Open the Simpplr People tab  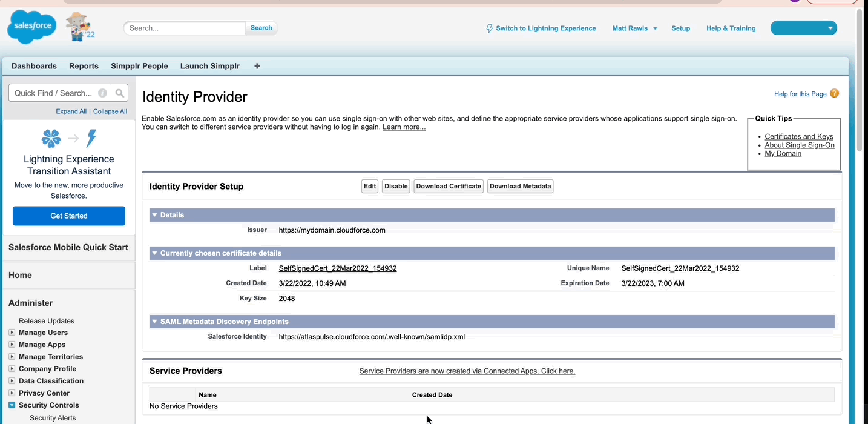(139, 66)
